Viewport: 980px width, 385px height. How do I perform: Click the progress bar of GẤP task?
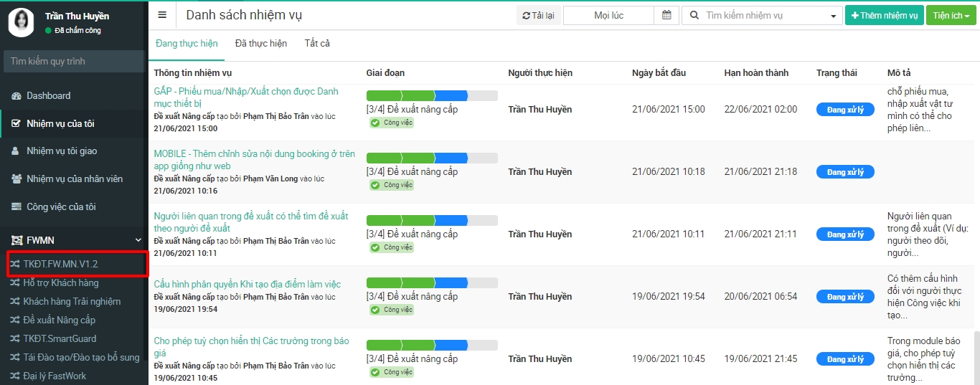click(x=431, y=96)
